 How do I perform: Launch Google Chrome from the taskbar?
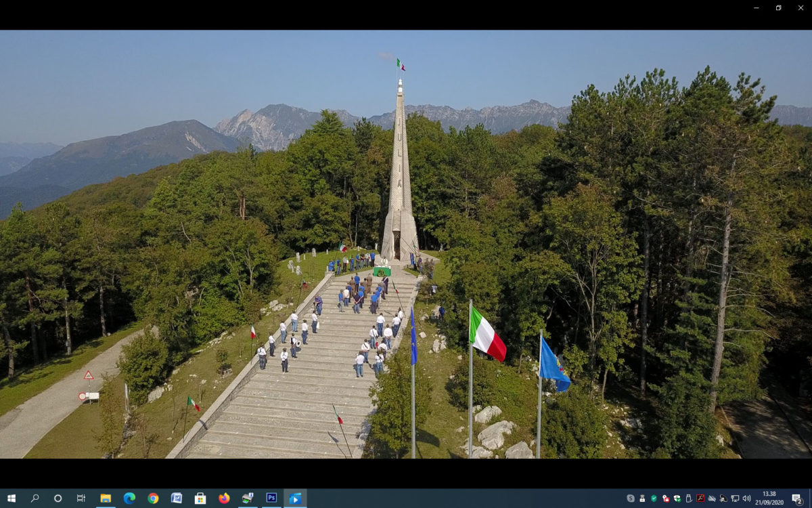tap(153, 498)
